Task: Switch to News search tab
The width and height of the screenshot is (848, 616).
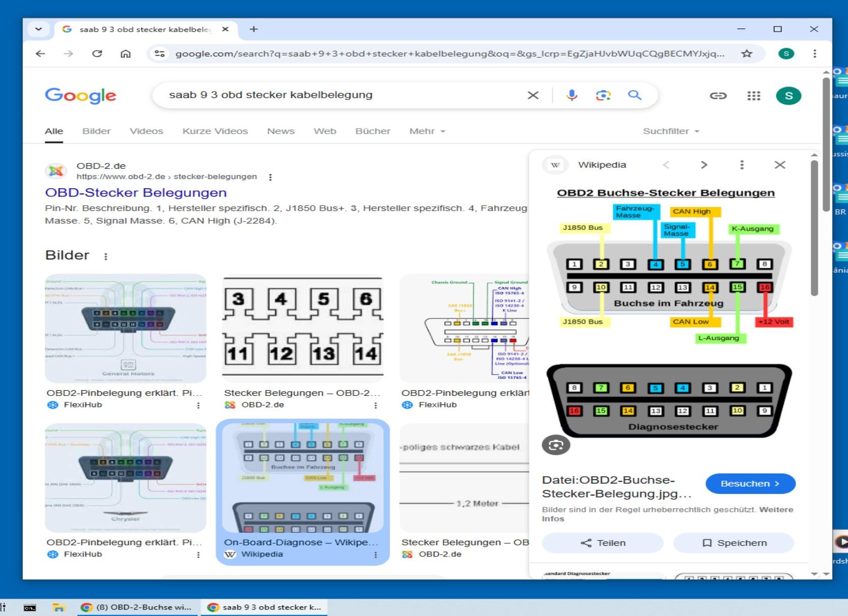Action: pyautogui.click(x=280, y=131)
